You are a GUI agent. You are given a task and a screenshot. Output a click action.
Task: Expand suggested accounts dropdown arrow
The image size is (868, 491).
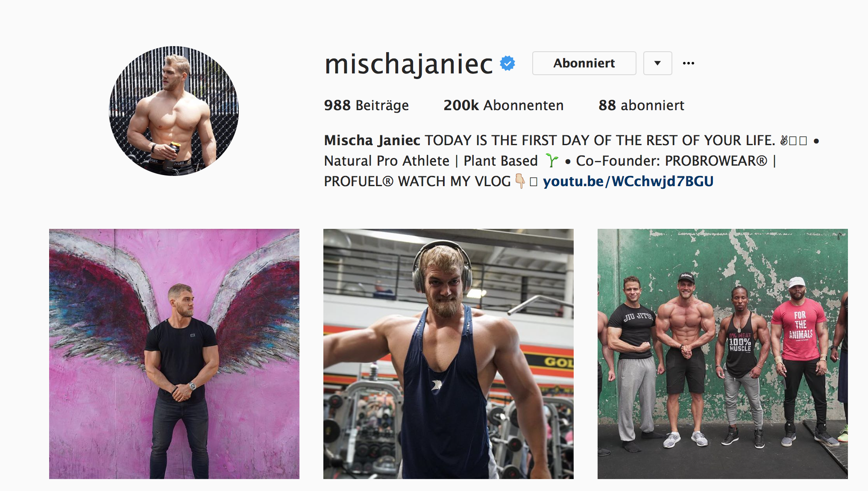(657, 63)
